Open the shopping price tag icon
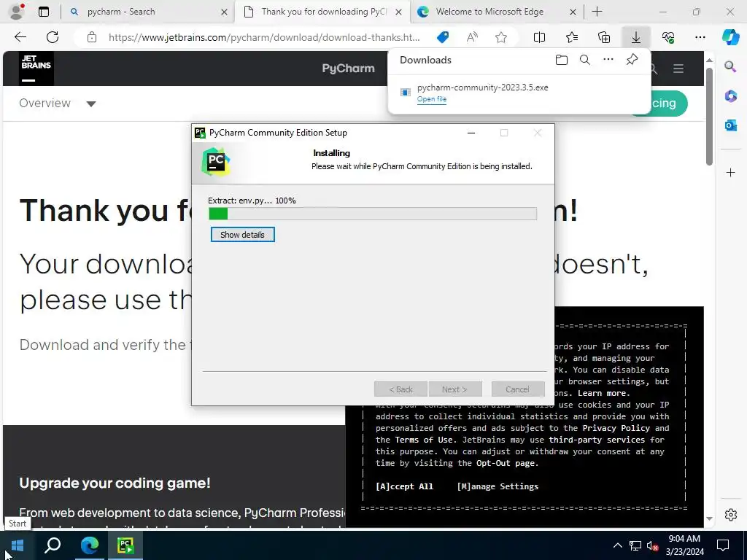 coord(443,37)
